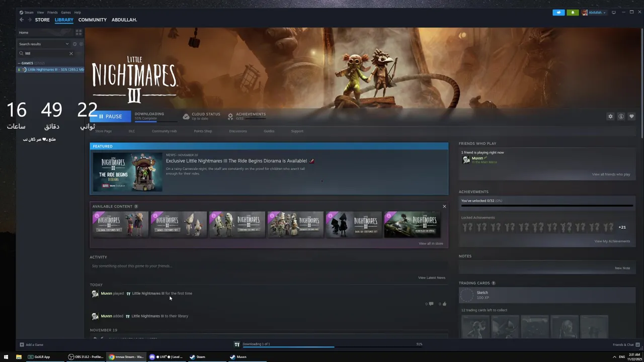Open the Help menu
Image resolution: width=644 pixels, height=362 pixels.
(x=77, y=12)
